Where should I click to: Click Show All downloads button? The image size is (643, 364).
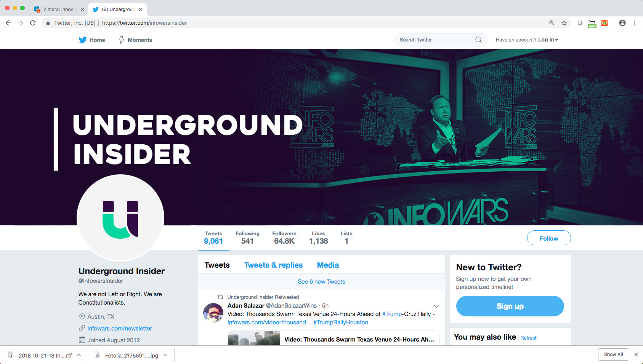[613, 354]
